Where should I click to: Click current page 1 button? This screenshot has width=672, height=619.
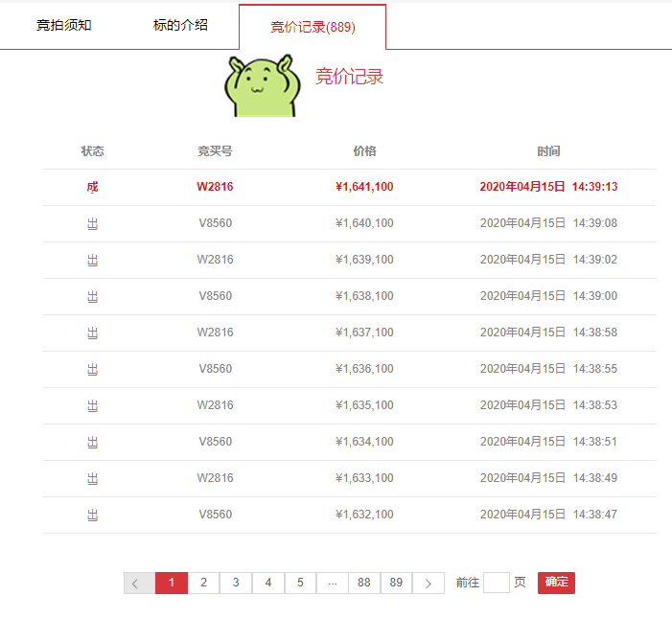coord(172,583)
